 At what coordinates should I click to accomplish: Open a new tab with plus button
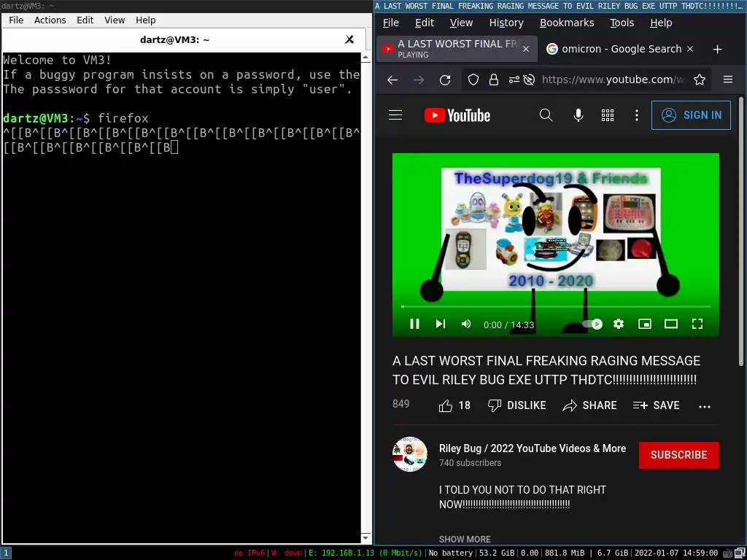pos(718,50)
